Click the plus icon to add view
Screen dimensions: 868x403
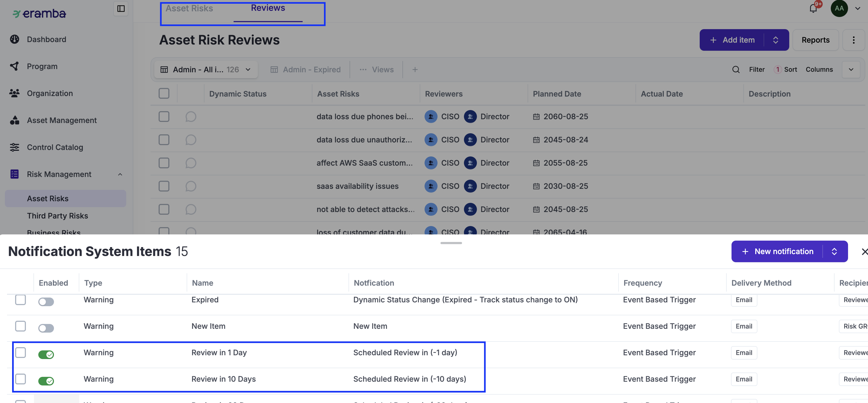tap(415, 69)
